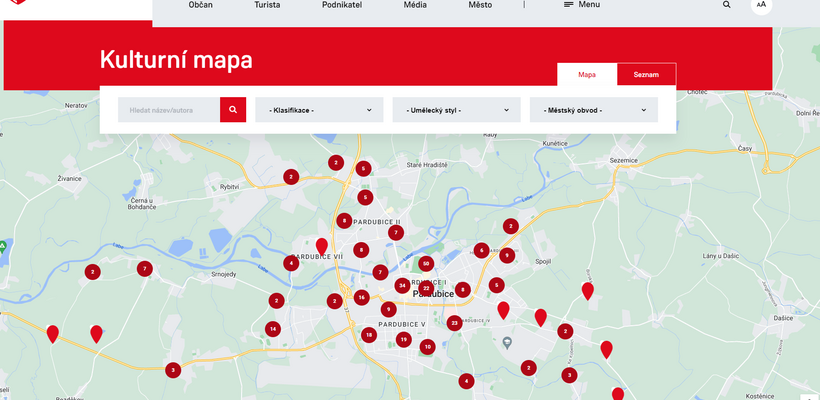This screenshot has width=820, height=400.
Task: Open map cluster marker 16
Action: (x=361, y=298)
